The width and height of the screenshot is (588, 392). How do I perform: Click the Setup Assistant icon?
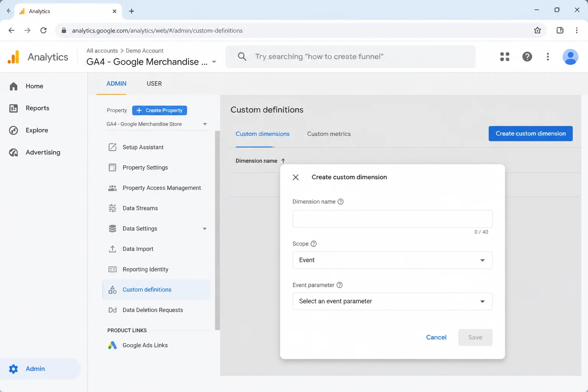tap(112, 147)
